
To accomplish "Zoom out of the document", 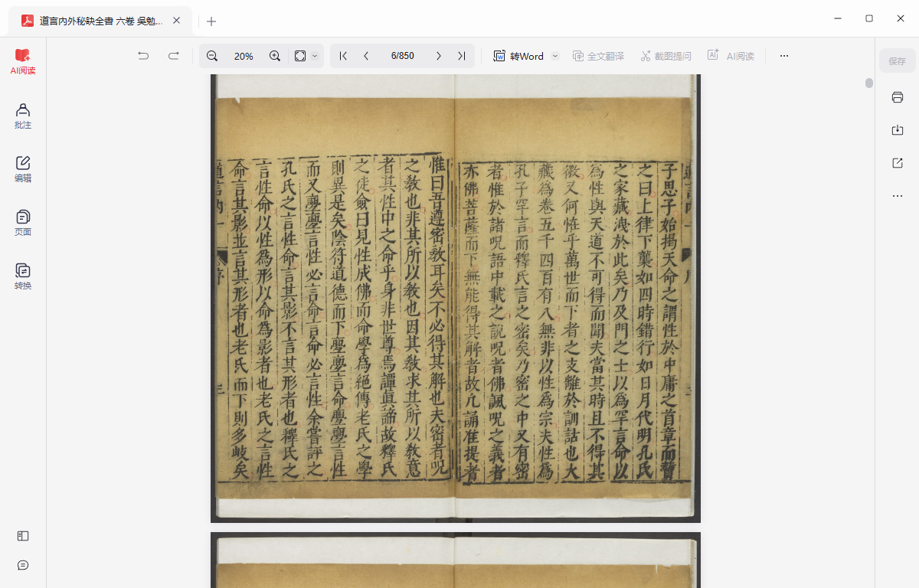I will (x=212, y=56).
